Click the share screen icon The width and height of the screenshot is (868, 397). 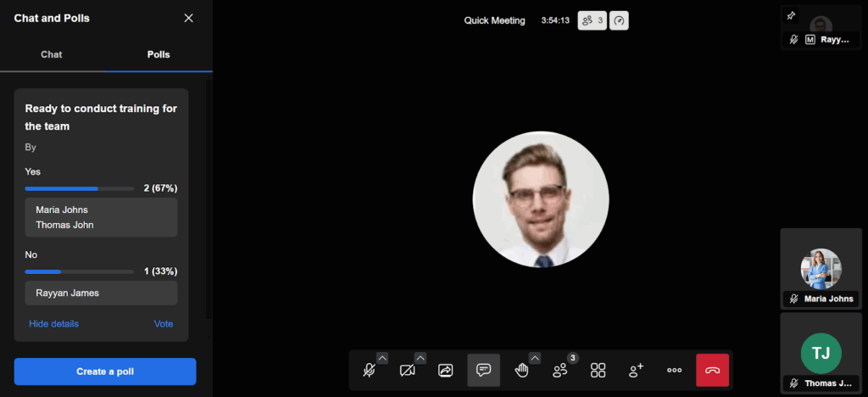point(446,371)
